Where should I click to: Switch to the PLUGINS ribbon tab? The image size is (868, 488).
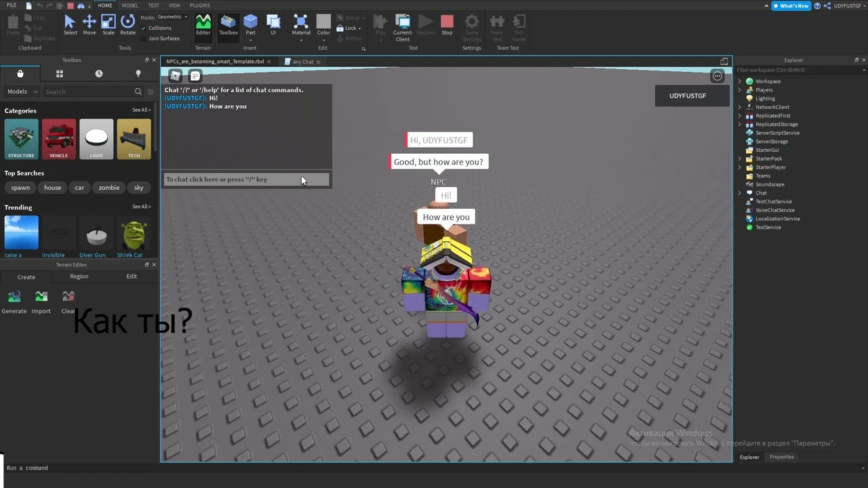point(199,5)
